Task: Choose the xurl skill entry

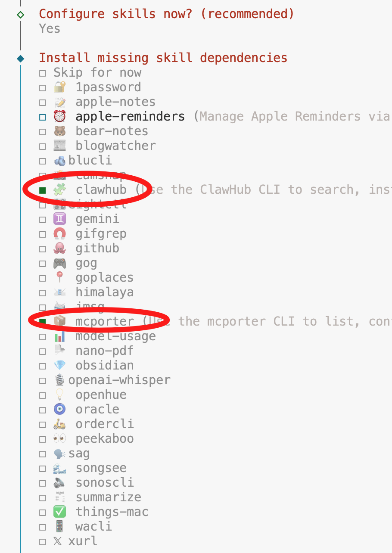Action: click(x=82, y=541)
